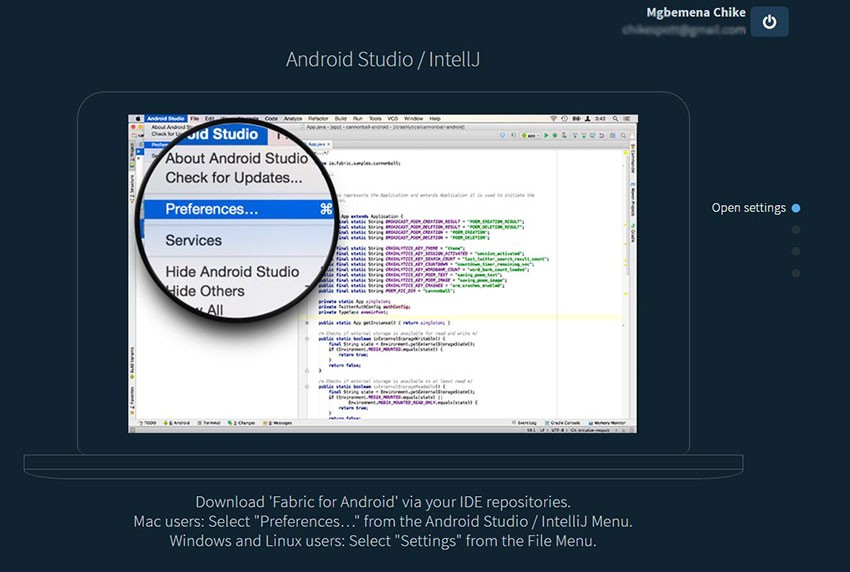Screen dimensions: 850x572
Task: Choose Hide Android Studio in magnified menu
Action: point(232,272)
